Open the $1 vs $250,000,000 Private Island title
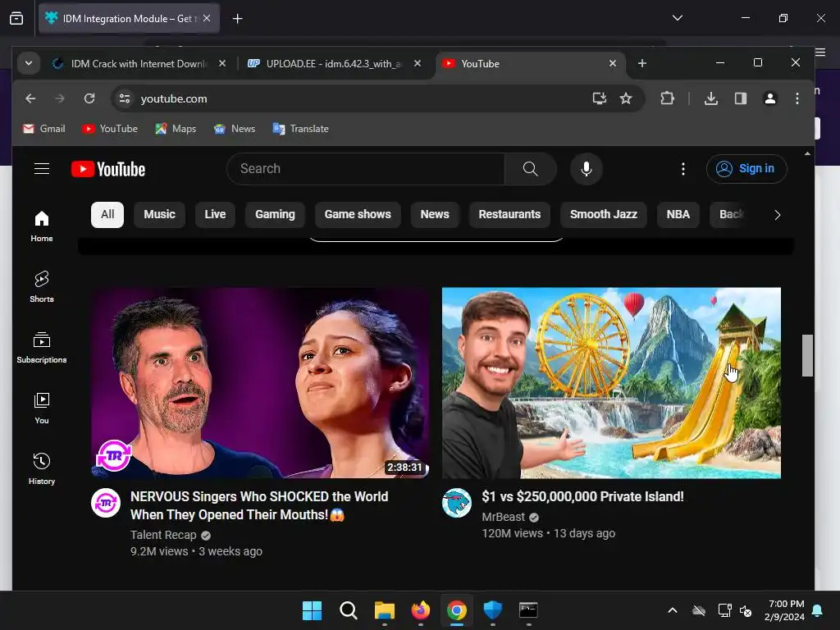The width and height of the screenshot is (840, 630). (582, 496)
